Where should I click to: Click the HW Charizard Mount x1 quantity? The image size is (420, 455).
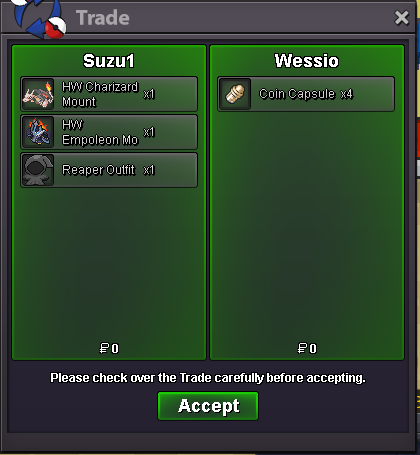(149, 94)
